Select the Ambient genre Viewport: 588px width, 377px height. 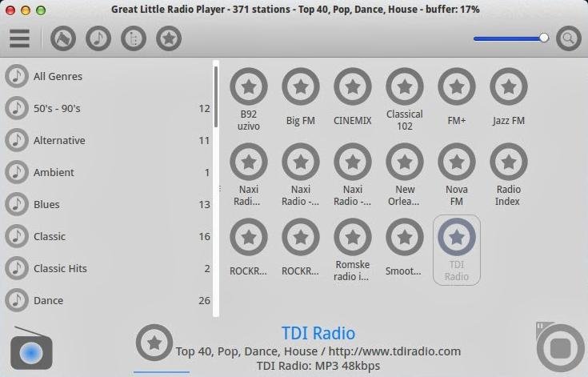pos(107,172)
